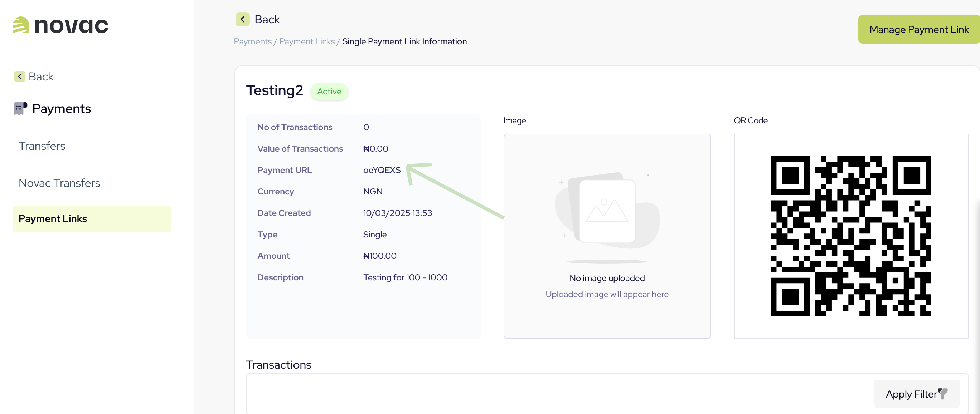Click the Manage Payment Link button
Screen dimensions: 980x414
(919, 29)
